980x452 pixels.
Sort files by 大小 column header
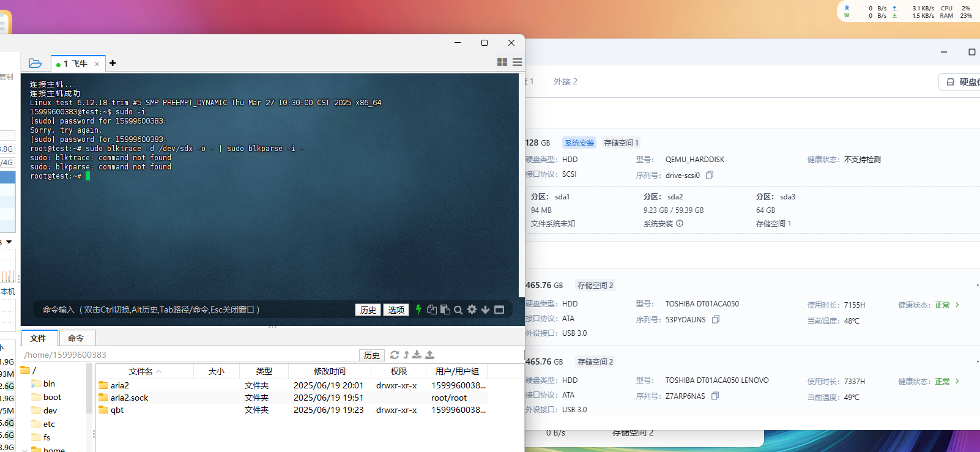tap(217, 371)
